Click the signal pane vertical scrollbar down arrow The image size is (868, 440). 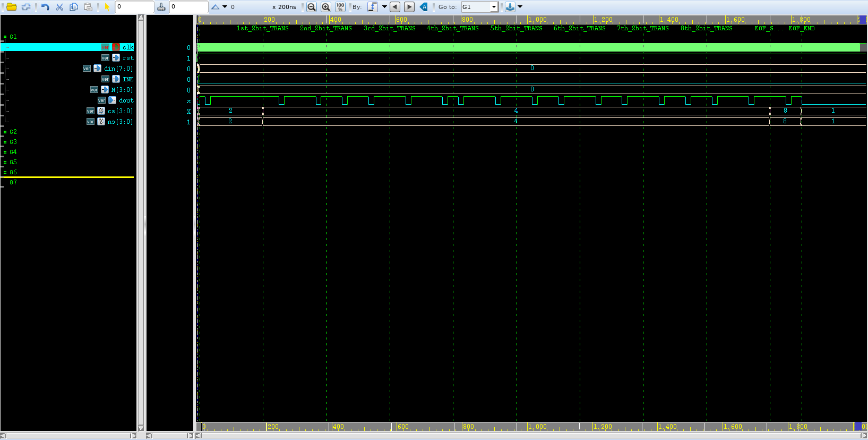141,428
